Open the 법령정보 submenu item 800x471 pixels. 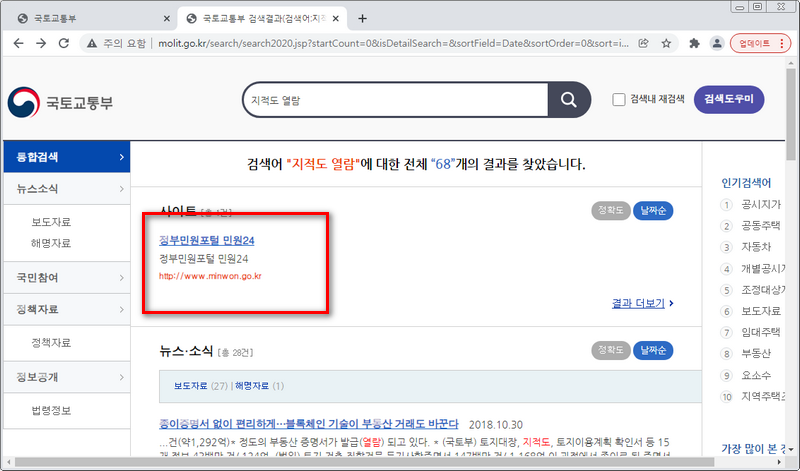click(x=51, y=410)
